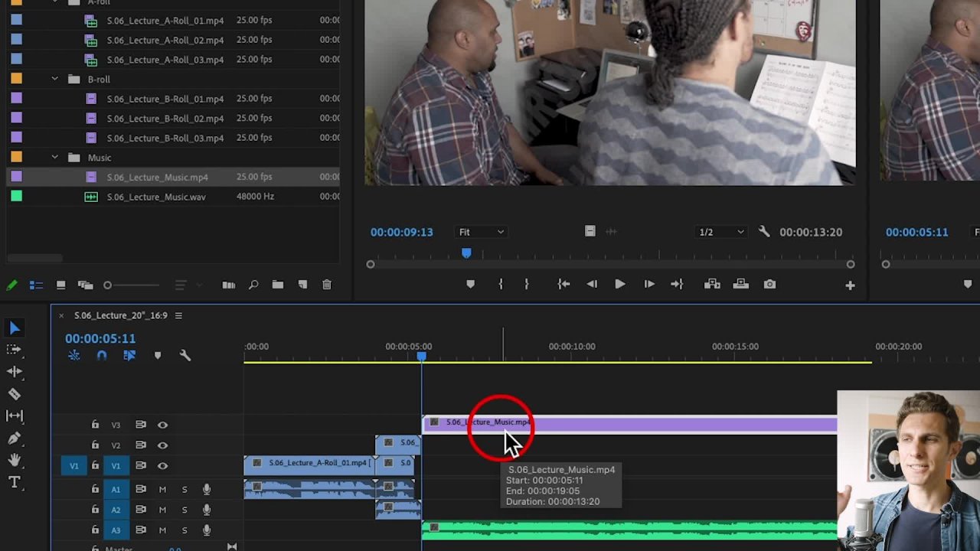Image resolution: width=980 pixels, height=551 pixels.
Task: Select the Hand tool
Action: [x=15, y=460]
